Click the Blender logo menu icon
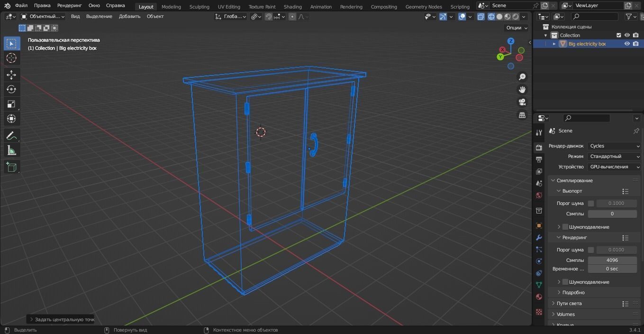Screen dimensions: 644x334 pyautogui.click(x=7, y=6)
